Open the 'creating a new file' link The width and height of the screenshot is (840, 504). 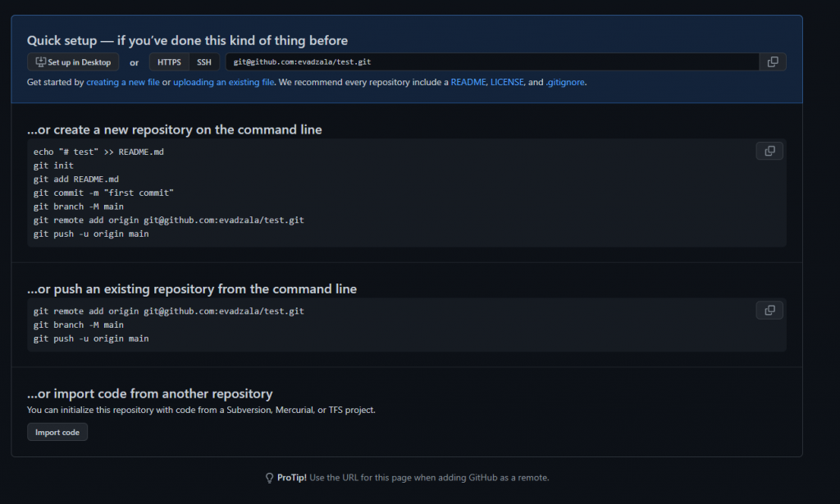(x=123, y=83)
